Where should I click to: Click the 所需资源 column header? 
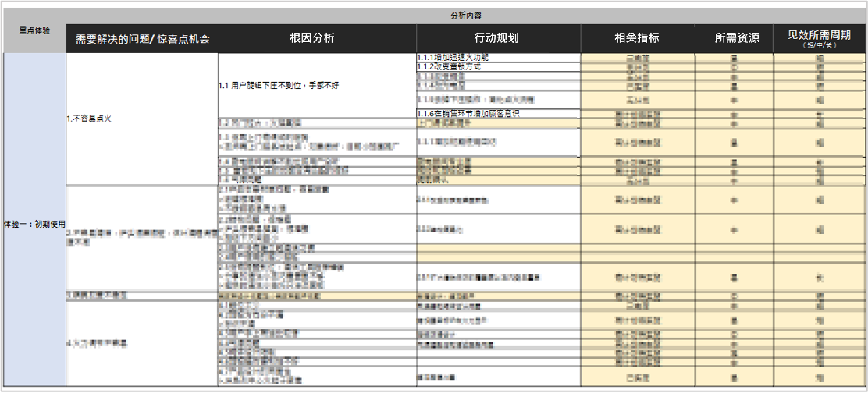point(734,38)
